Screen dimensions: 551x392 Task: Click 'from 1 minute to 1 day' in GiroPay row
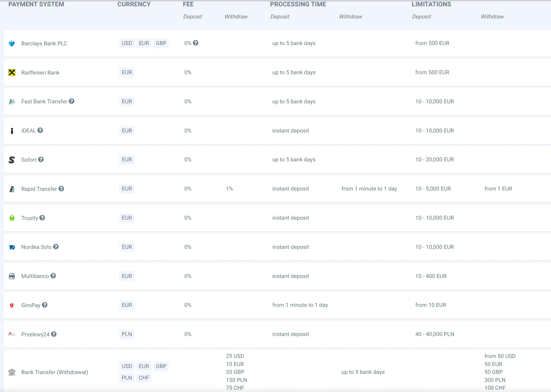point(300,305)
